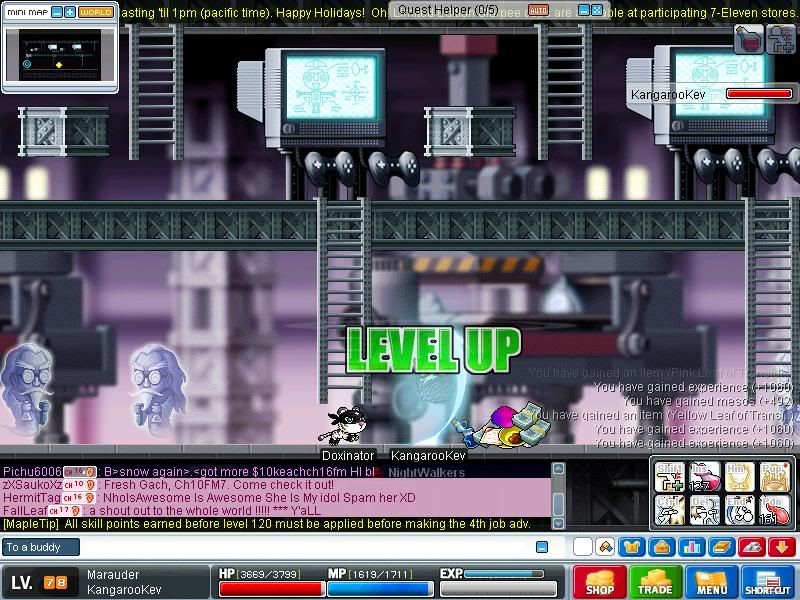Screen dimensions: 800x600
Task: Click the mini map thumbnail view
Action: click(x=60, y=55)
